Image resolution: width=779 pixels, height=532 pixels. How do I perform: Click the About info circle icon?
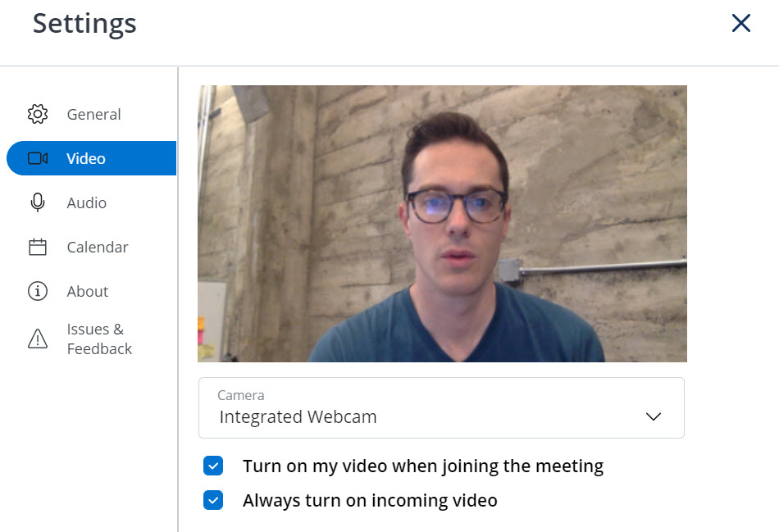[38, 291]
